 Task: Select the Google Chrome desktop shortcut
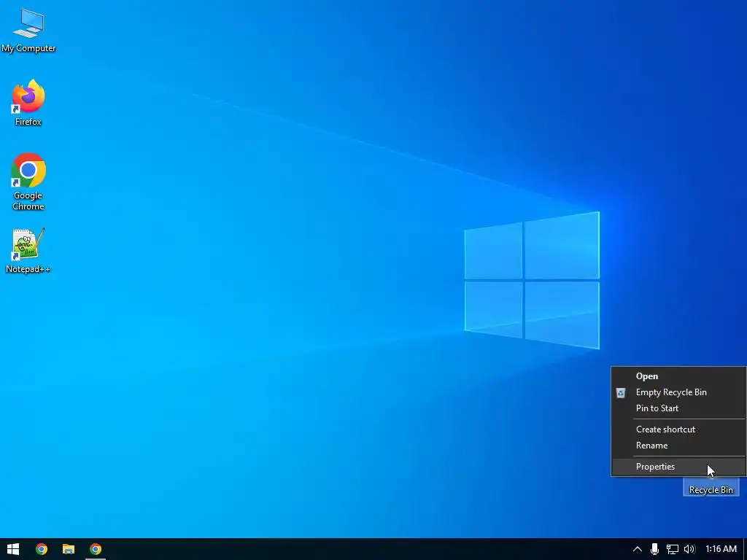(28, 182)
